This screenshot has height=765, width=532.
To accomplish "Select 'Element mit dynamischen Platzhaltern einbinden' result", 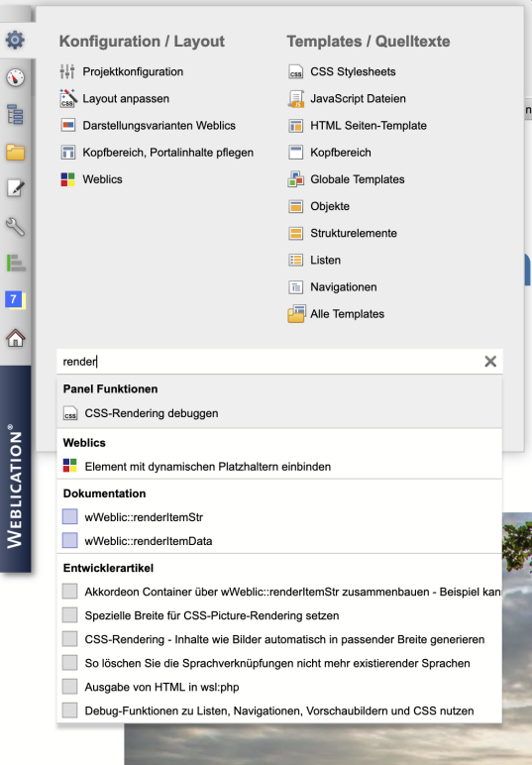I will (279, 467).
